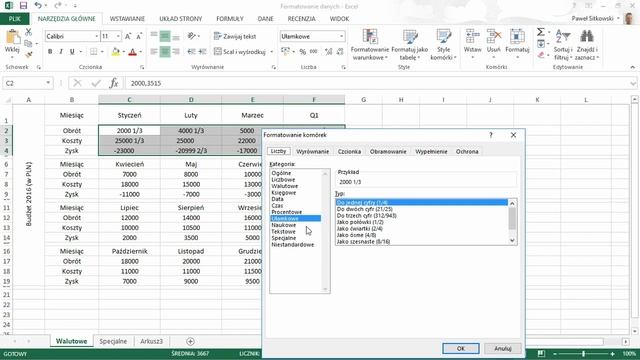
Task: Toggle Italic formatting
Action: click(61, 52)
